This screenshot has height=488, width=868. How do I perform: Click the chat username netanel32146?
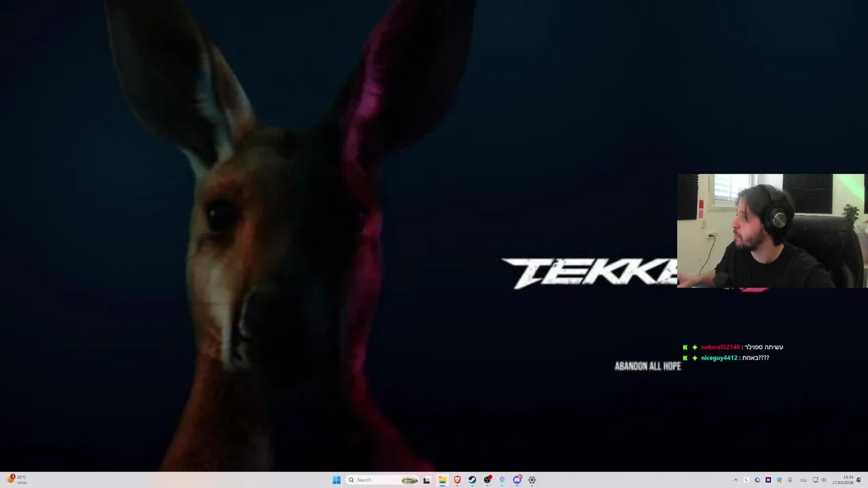point(719,347)
